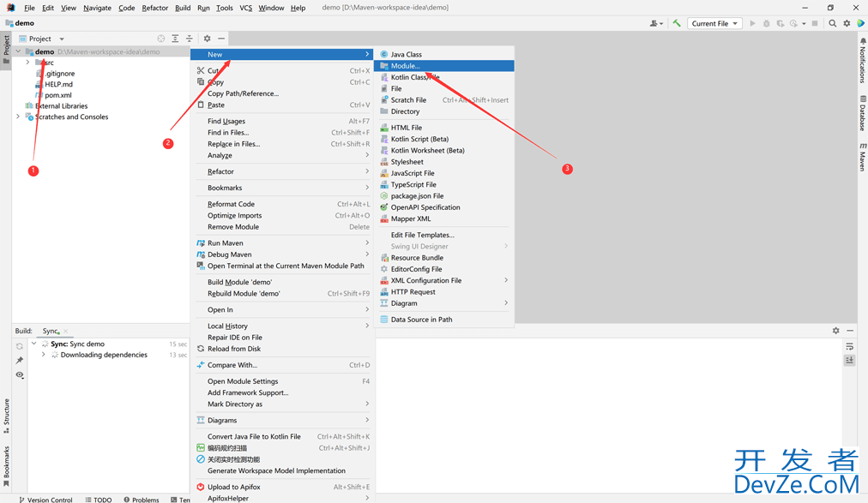This screenshot has height=503, width=868.
Task: Choose Mapper XML in New submenu
Action: point(444,219)
